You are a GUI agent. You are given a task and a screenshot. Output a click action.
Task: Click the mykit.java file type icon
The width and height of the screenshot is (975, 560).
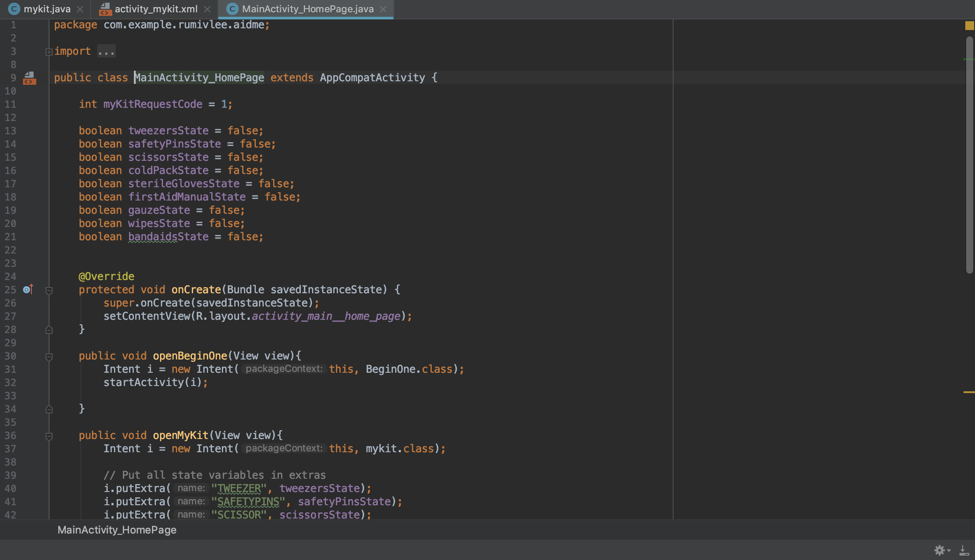pos(14,9)
